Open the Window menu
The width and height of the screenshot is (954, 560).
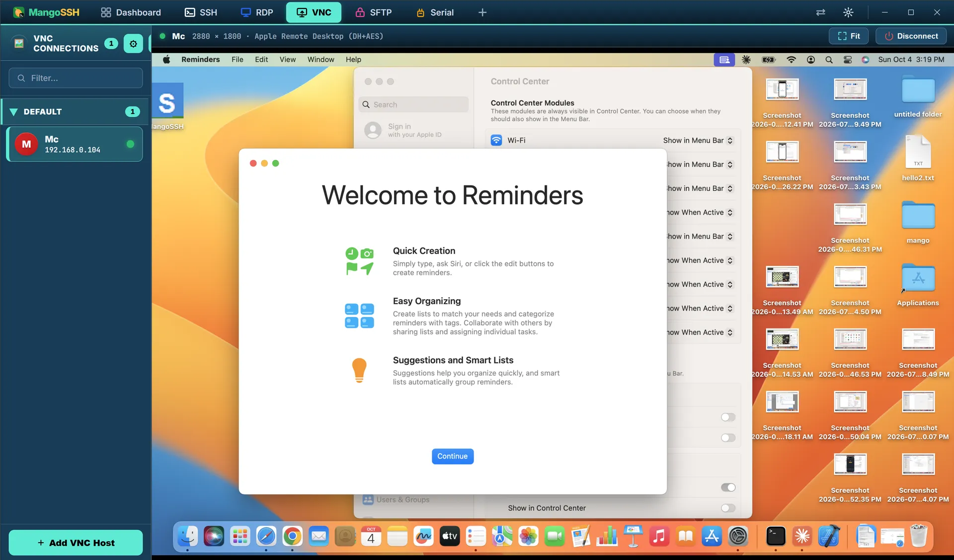[320, 60]
